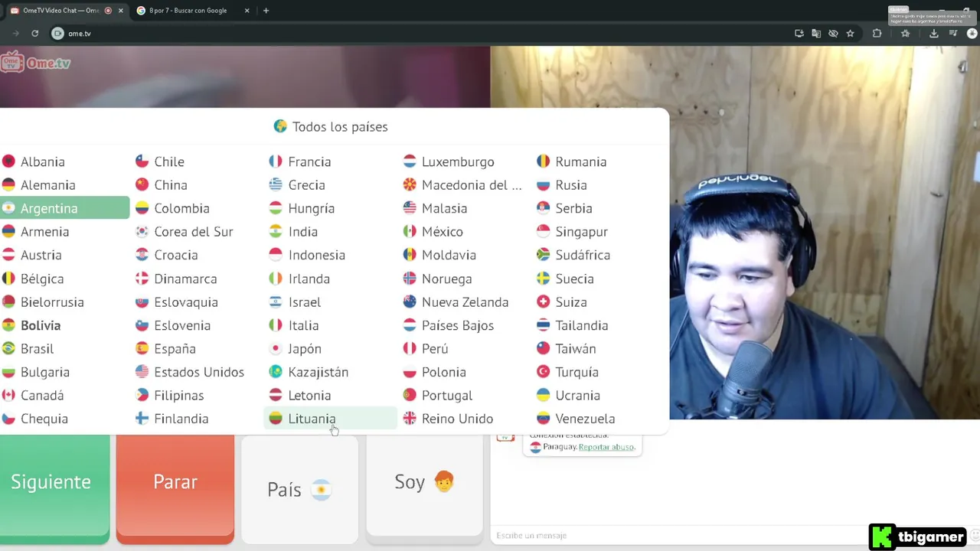Select 'Todos los países' option
This screenshot has height=551, width=980.
[332, 127]
